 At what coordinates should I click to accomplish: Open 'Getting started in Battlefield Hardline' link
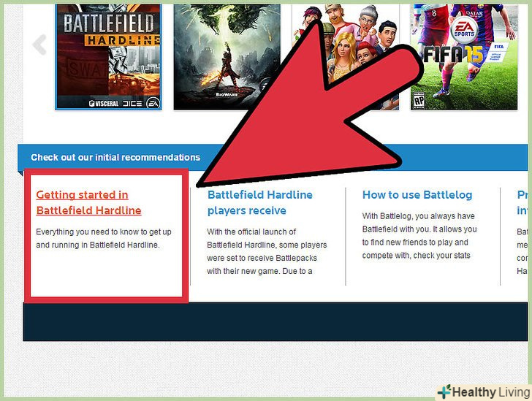(x=88, y=202)
